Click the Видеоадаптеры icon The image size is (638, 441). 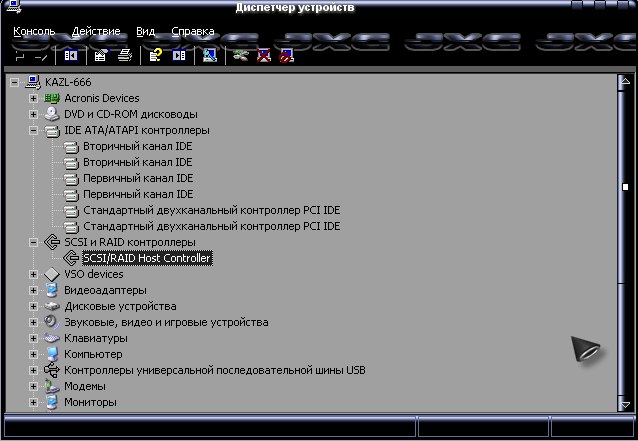coord(52,290)
